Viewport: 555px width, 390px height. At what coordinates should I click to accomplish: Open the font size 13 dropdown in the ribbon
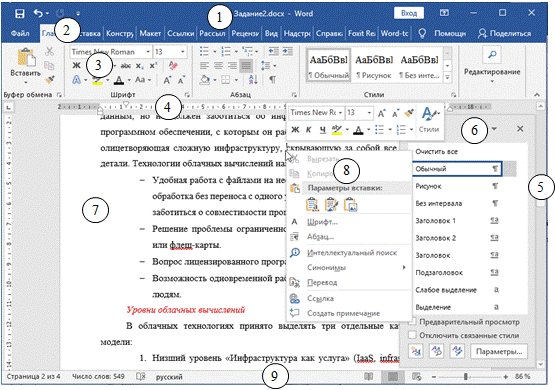pyautogui.click(x=183, y=52)
